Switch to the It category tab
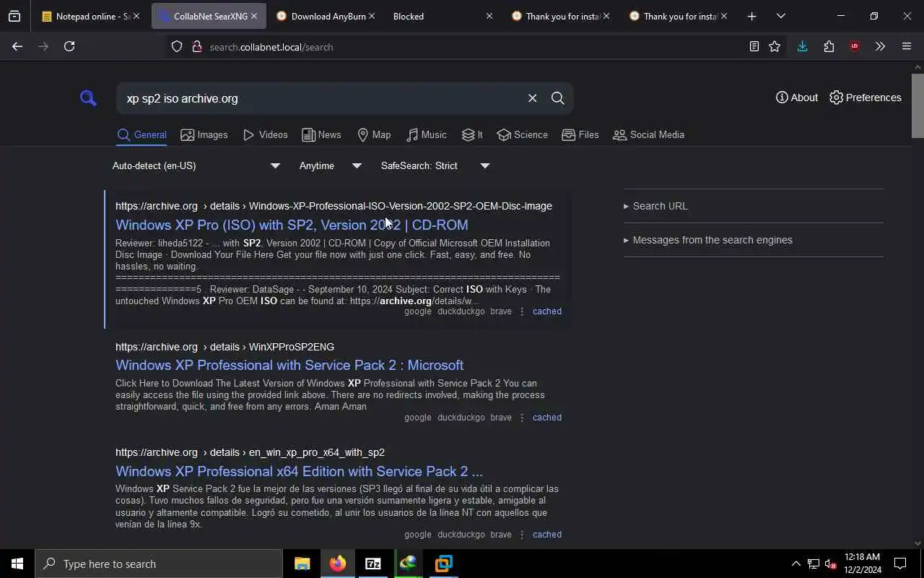 [472, 134]
